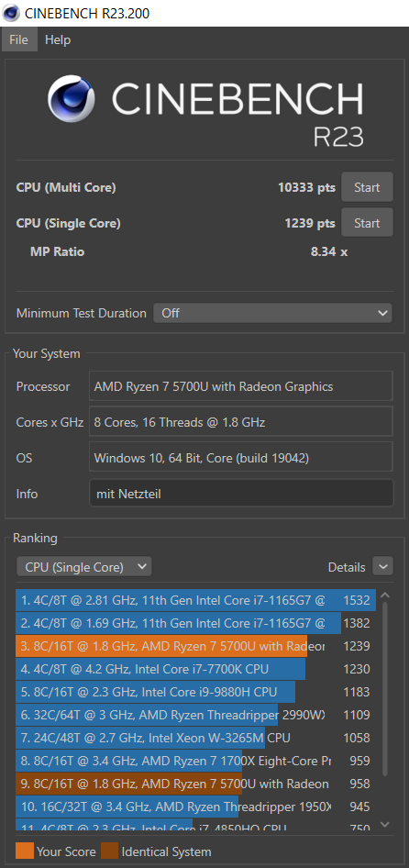Image resolution: width=409 pixels, height=868 pixels.
Task: Open the Minimum Test Duration dropdown
Action: [272, 313]
